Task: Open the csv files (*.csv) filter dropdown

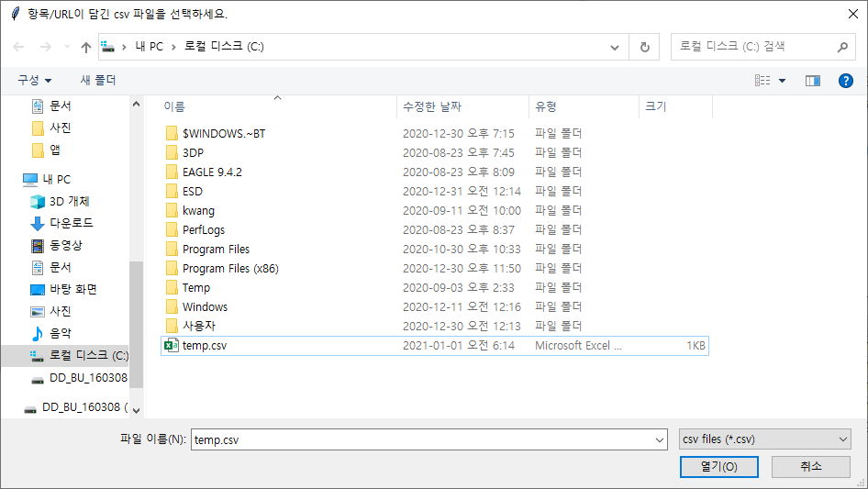Action: [765, 439]
